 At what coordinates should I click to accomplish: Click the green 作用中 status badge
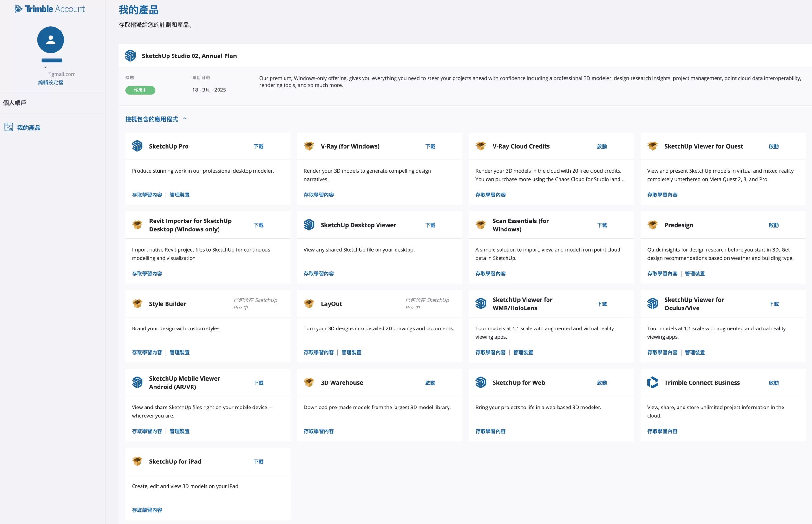pyautogui.click(x=140, y=90)
